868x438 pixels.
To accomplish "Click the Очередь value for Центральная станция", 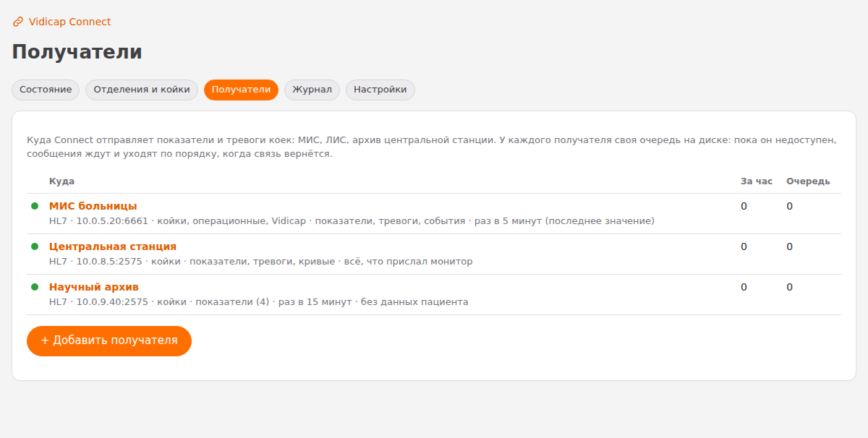I will click(790, 246).
